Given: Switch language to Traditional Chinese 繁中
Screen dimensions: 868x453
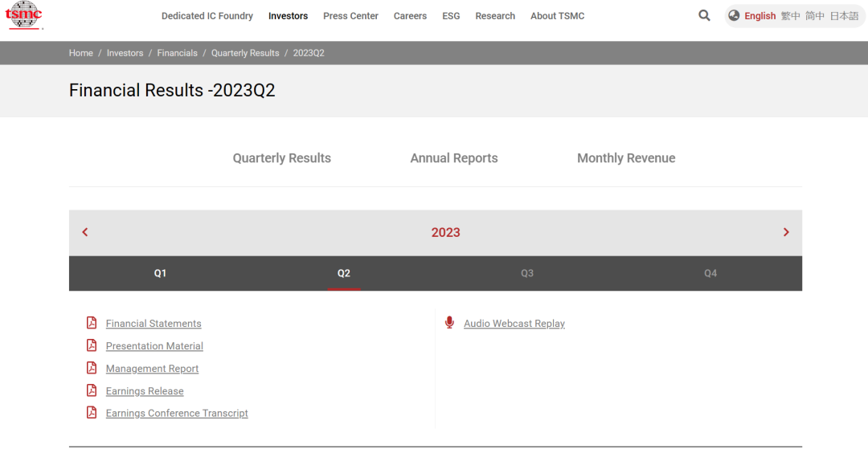Looking at the screenshot, I should point(791,16).
